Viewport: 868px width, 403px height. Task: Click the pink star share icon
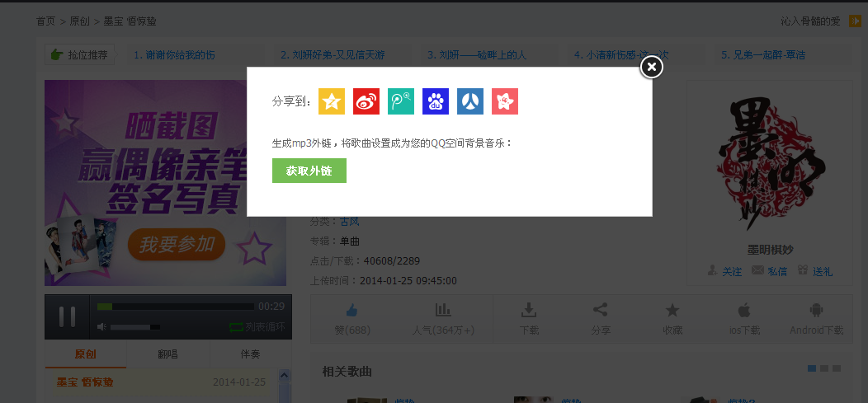(x=505, y=101)
